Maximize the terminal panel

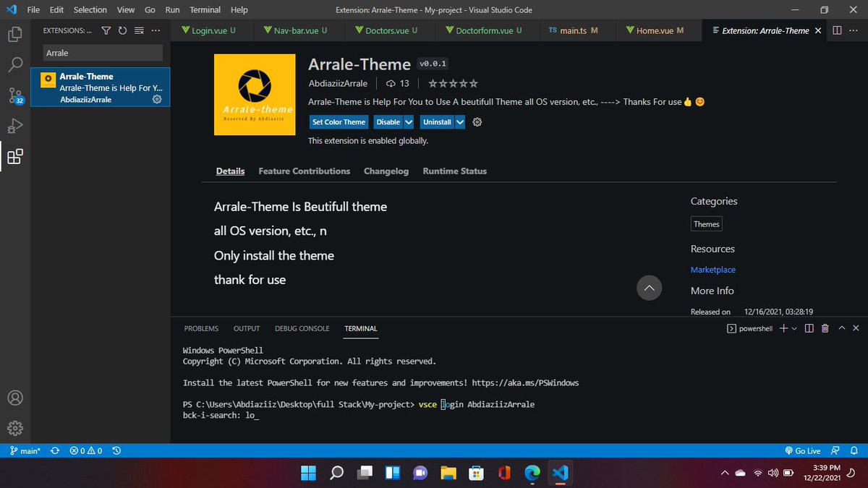point(842,328)
